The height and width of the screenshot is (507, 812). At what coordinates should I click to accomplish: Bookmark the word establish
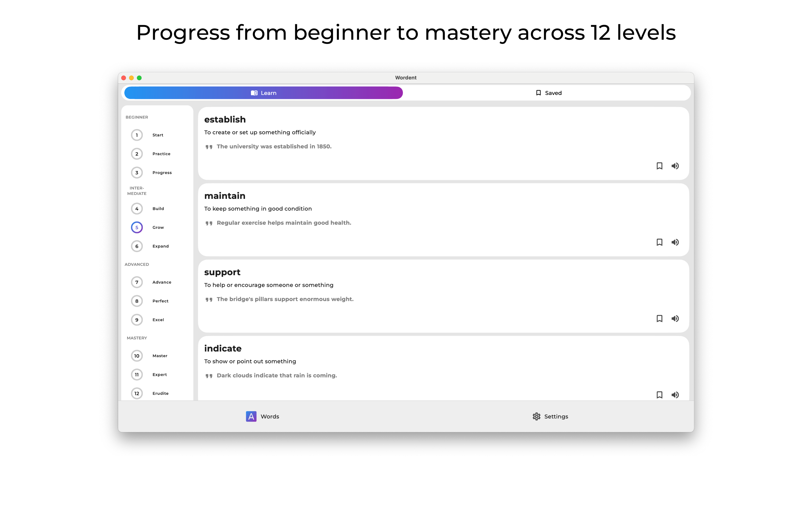pos(659,166)
